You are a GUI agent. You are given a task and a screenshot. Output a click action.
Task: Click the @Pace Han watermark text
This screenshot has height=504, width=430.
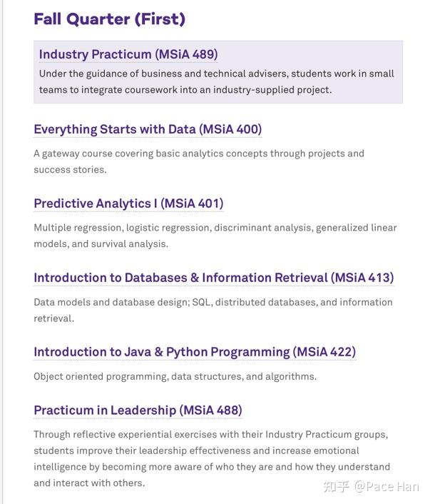coord(387,486)
